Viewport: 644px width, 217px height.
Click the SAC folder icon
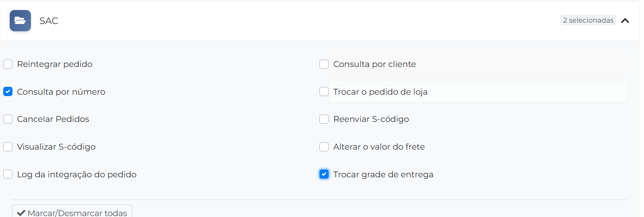point(20,21)
